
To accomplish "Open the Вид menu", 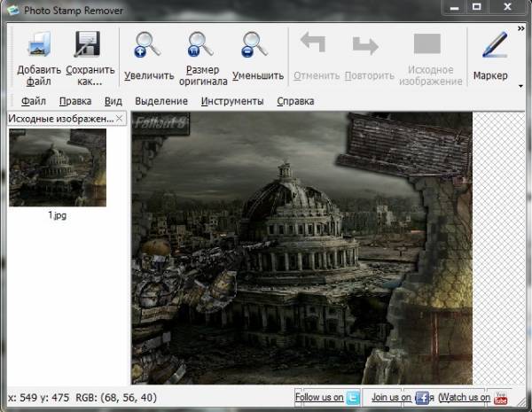I will click(x=113, y=101).
